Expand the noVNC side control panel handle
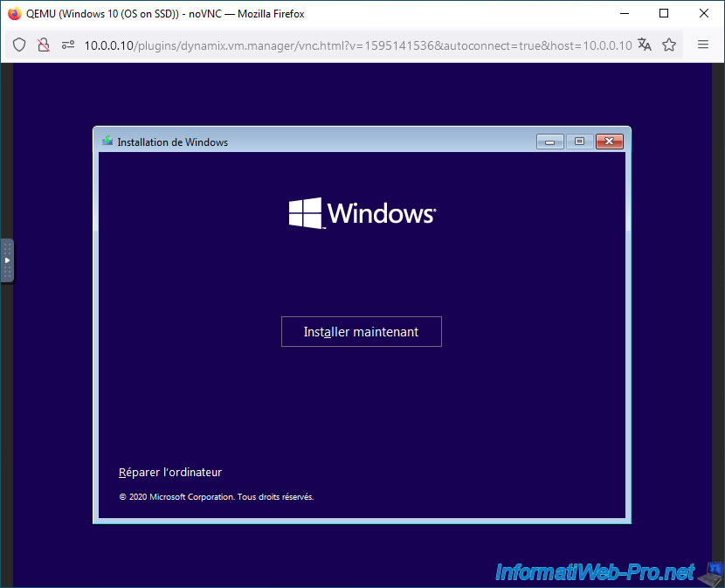Image resolution: width=725 pixels, height=588 pixels. [x=7, y=260]
